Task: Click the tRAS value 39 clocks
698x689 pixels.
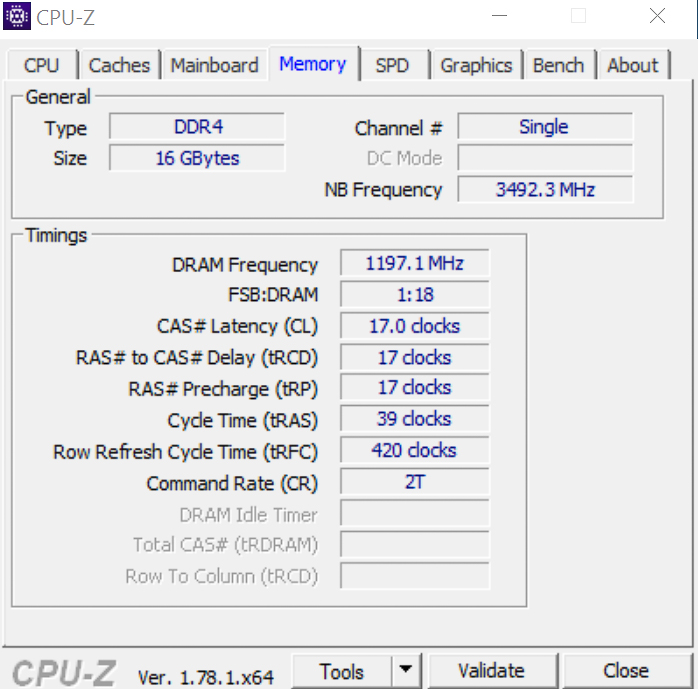Action: click(415, 418)
